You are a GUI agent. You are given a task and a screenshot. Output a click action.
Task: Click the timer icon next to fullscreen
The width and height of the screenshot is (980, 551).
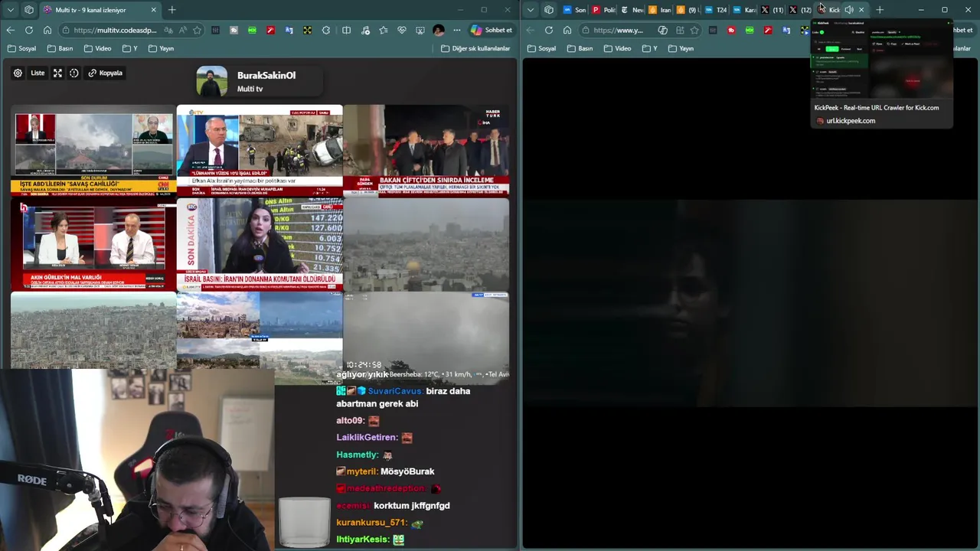click(74, 73)
